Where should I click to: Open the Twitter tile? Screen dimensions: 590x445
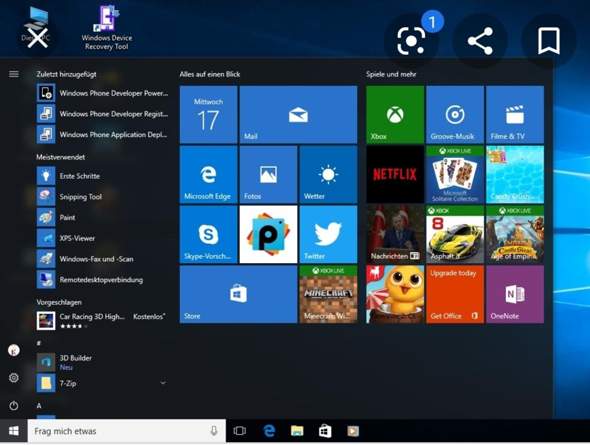point(328,234)
